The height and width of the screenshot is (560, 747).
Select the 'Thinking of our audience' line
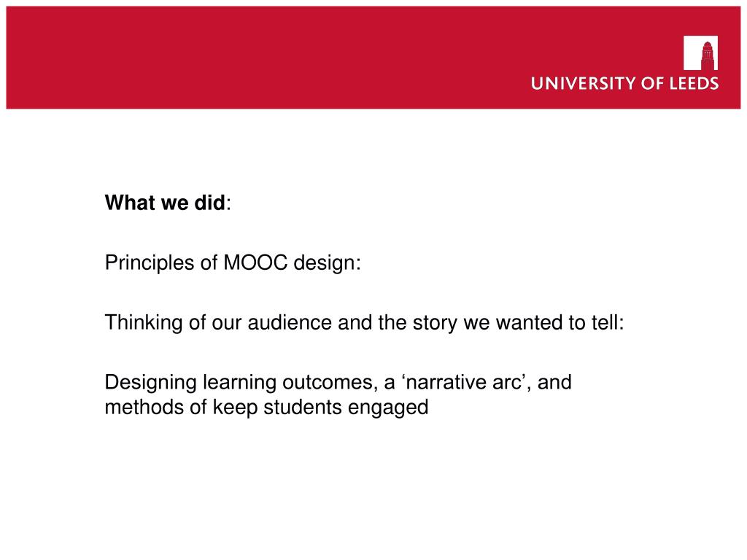[365, 322]
